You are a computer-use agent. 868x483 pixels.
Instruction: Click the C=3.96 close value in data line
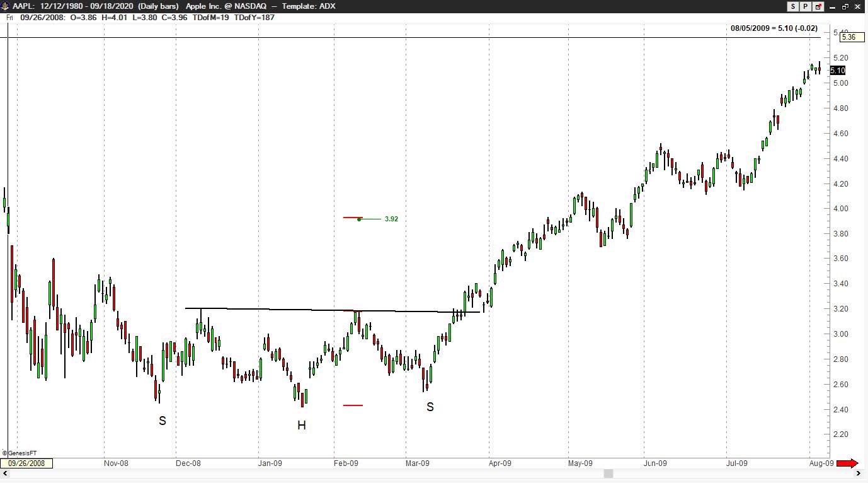coord(174,18)
